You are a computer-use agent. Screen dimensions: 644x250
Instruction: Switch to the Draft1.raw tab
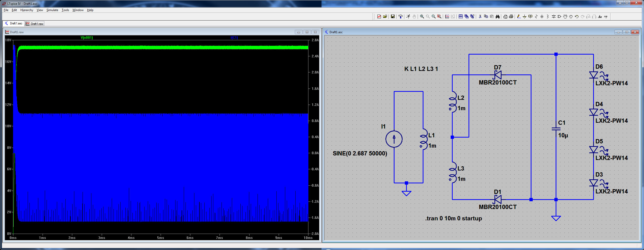[x=34, y=24]
